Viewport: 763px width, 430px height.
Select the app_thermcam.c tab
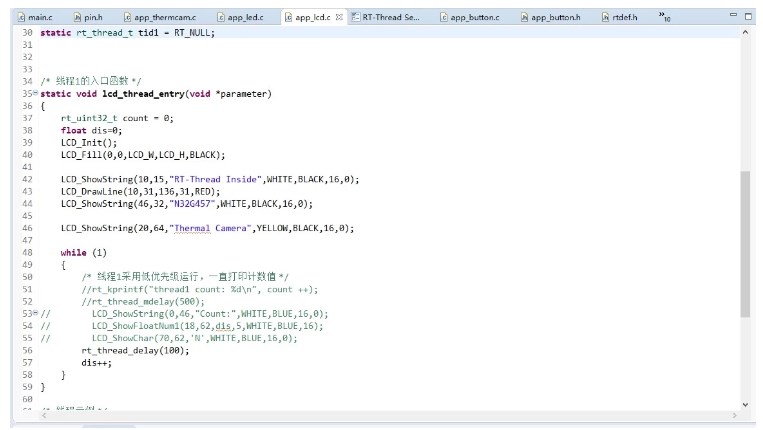click(160, 18)
